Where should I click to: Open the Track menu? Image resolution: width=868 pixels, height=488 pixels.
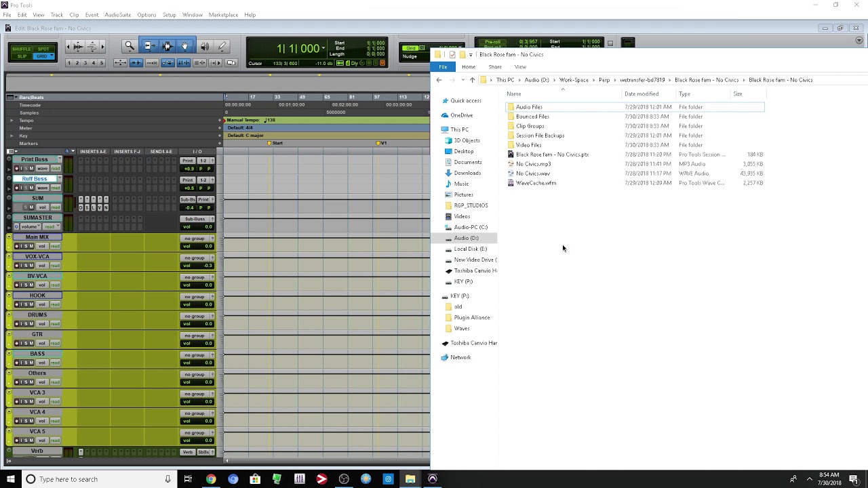pos(56,15)
